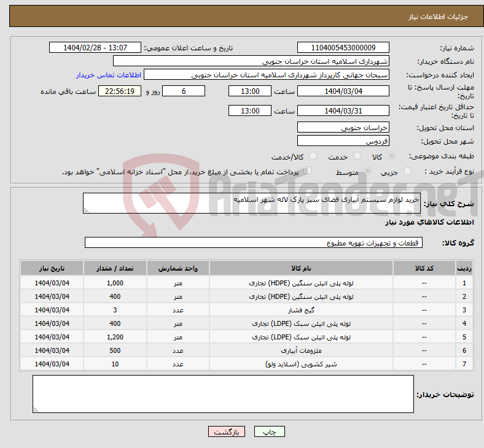The height and width of the screenshot is (448, 484).
Task: Click the resize grip of توضیحات خریدار box
Action: pos(36,410)
